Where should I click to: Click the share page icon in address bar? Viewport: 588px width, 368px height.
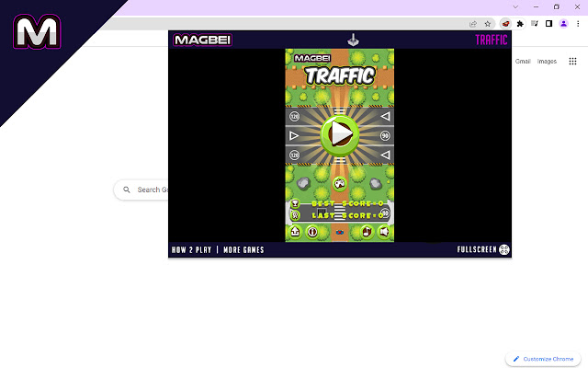473,24
